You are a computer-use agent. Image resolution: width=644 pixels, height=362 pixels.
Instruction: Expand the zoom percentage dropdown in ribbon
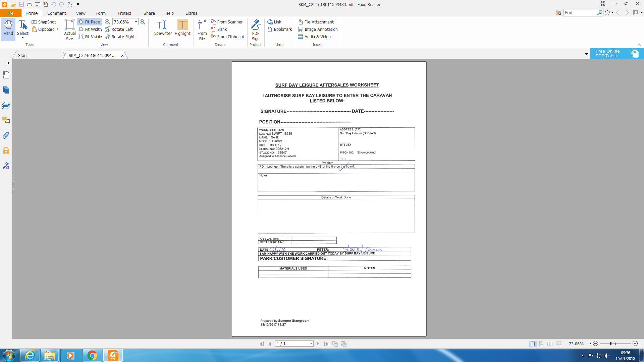(136, 22)
